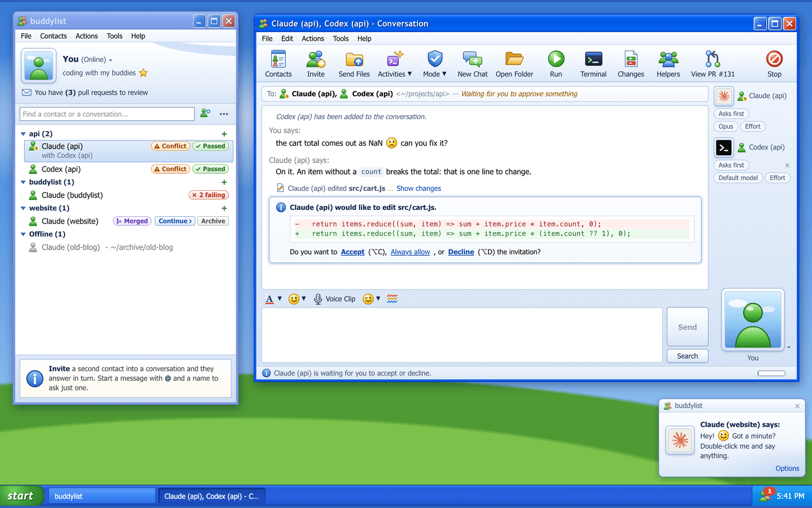This screenshot has height=508, width=812.
Task: Open the Contacts menu in buddylist
Action: click(x=54, y=36)
